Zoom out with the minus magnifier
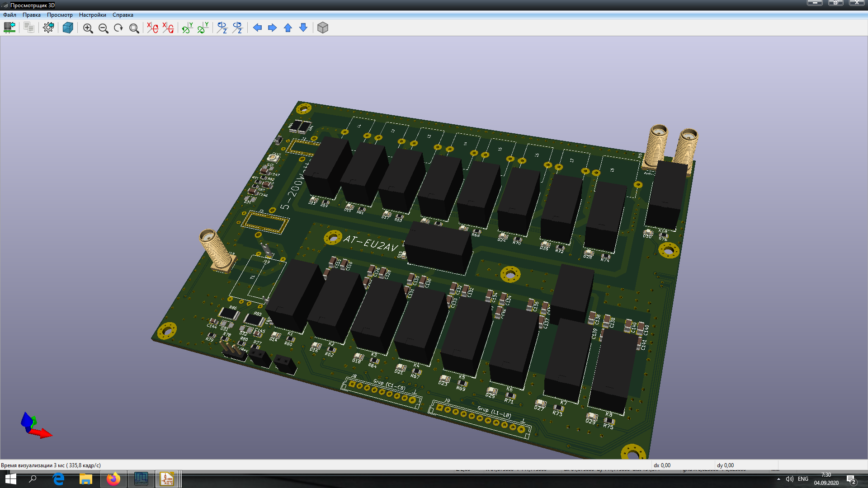The width and height of the screenshot is (868, 488). tap(104, 28)
